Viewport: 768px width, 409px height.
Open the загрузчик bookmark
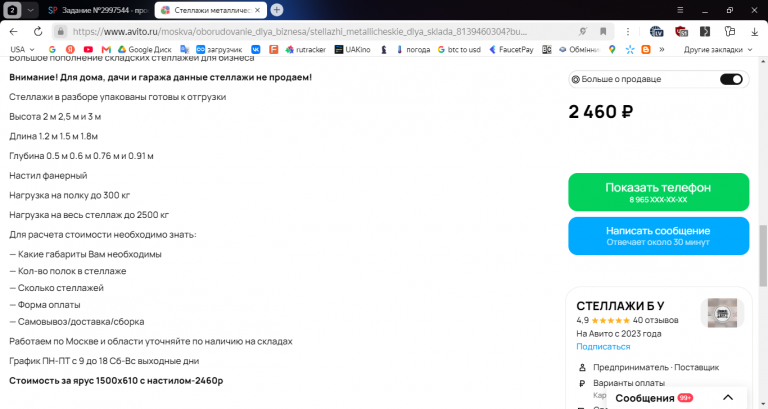pyautogui.click(x=219, y=49)
